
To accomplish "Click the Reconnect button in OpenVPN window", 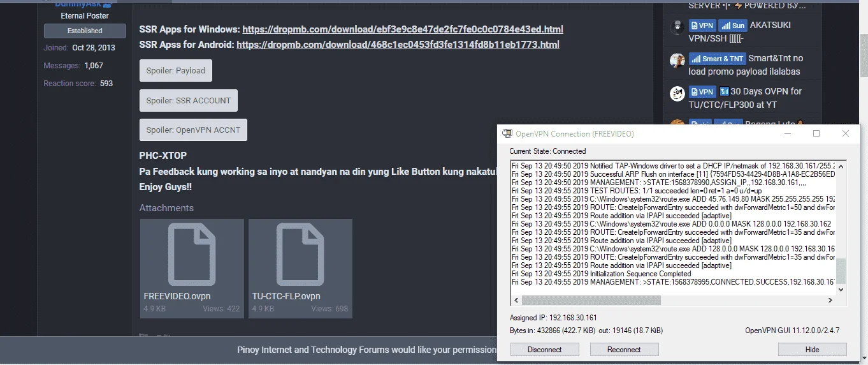I will (624, 350).
